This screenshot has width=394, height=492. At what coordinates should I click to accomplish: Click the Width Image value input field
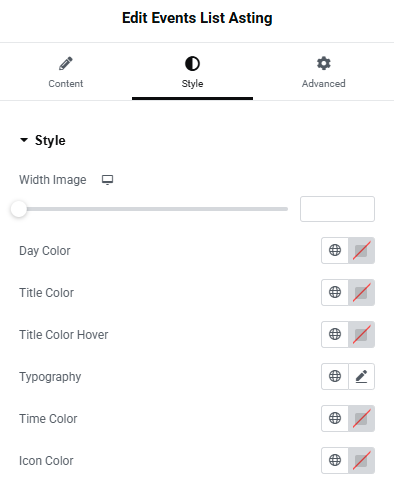[337, 209]
